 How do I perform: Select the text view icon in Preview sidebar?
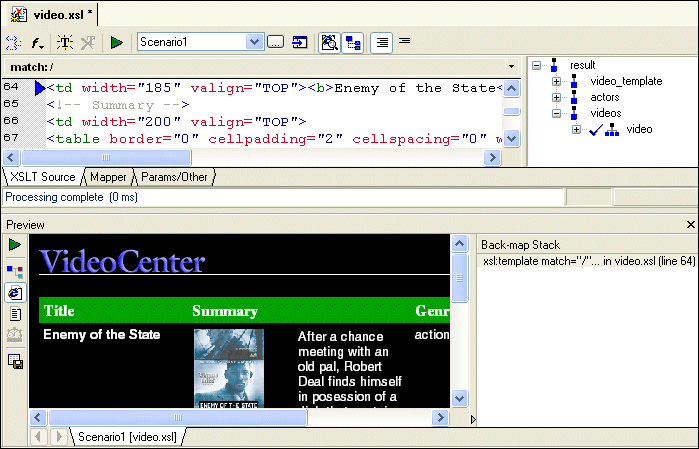coord(15,315)
